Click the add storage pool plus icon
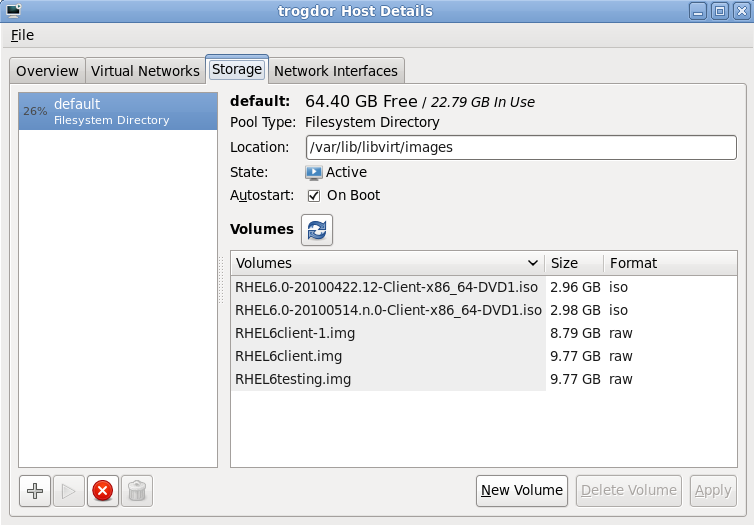 35,491
